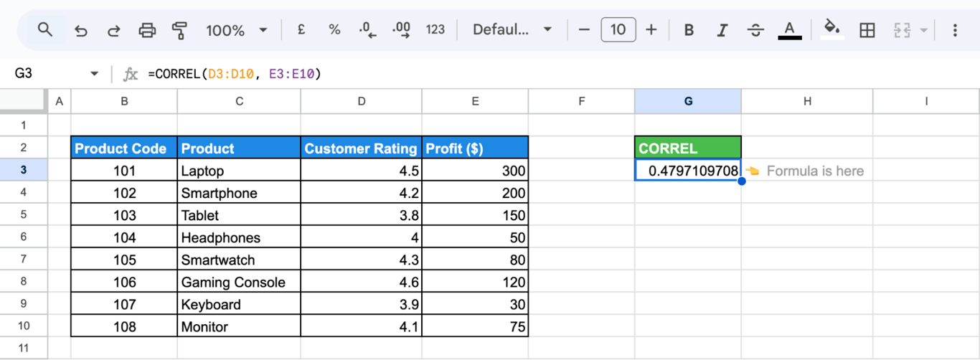Select the Keyboard cell
The width and height of the screenshot is (980, 360).
click(239, 304)
